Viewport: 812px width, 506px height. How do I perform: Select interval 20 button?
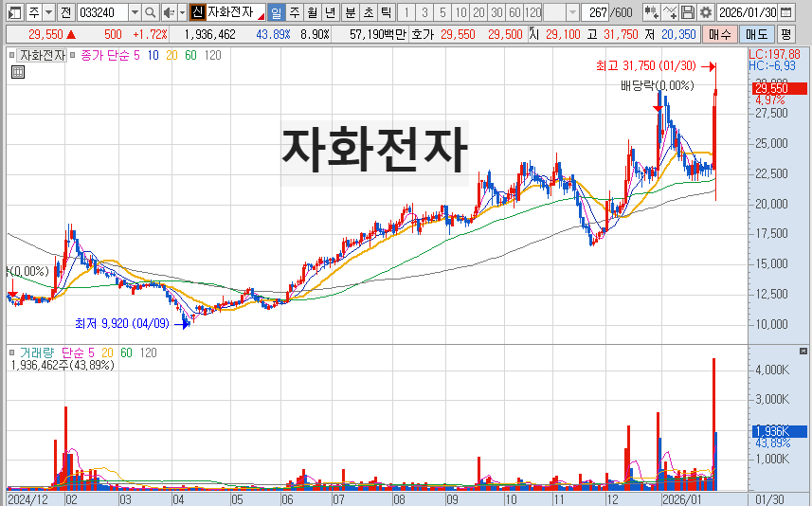pos(478,12)
